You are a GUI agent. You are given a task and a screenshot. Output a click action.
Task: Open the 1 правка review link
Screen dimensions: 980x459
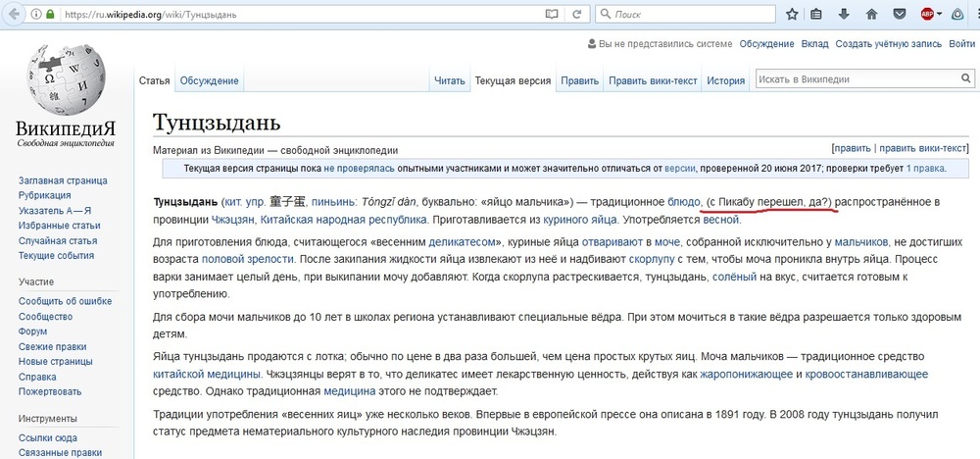coord(926,169)
